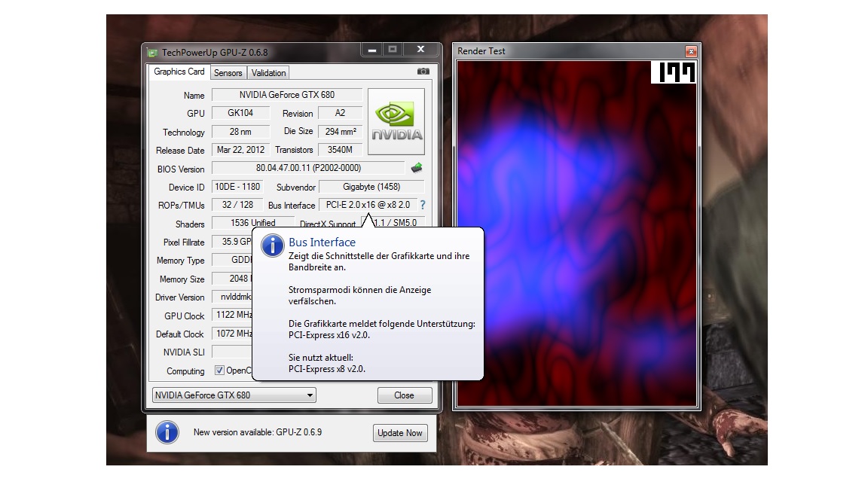868x488 pixels.
Task: Click the Shaders field 1536 Unified
Action: (x=253, y=222)
